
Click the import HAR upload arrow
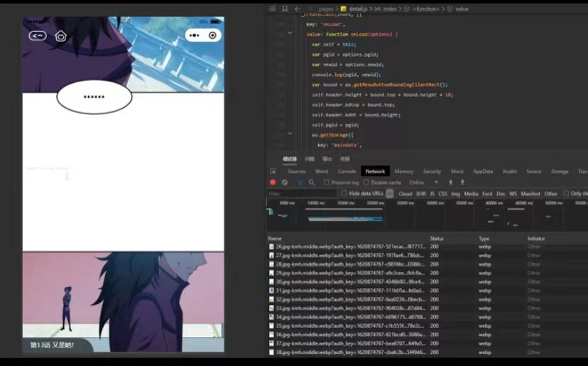pyautogui.click(x=451, y=182)
